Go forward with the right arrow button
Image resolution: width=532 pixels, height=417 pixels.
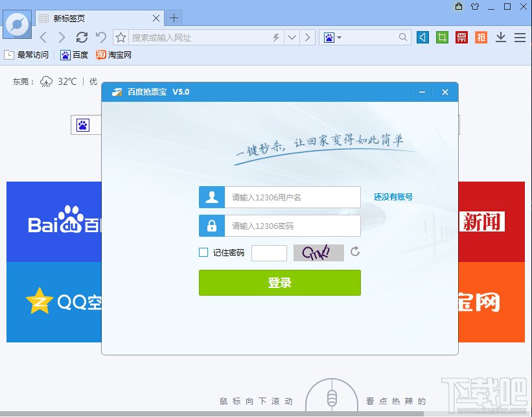click(62, 37)
